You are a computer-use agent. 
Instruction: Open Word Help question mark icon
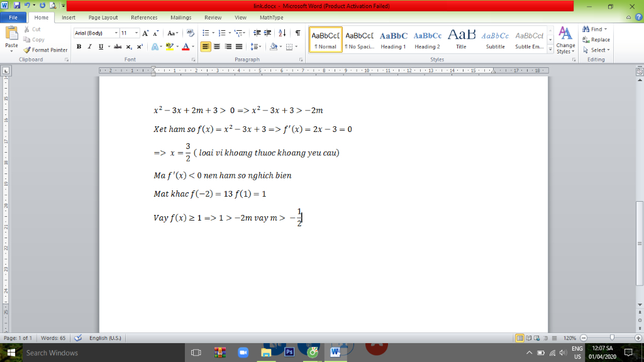click(x=639, y=17)
